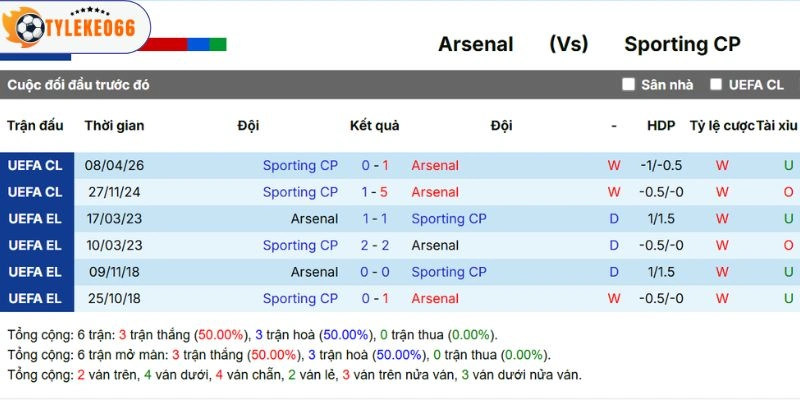Click the 2 - 2 match score

coord(375,245)
